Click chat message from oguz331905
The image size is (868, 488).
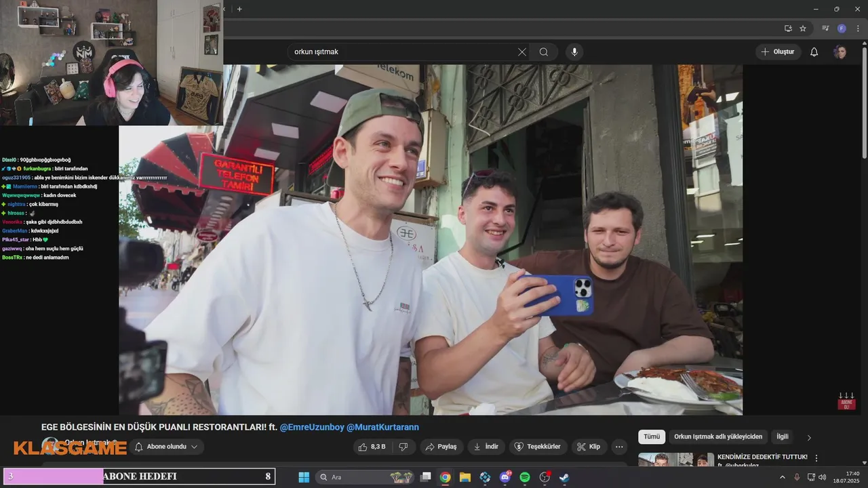tap(84, 178)
